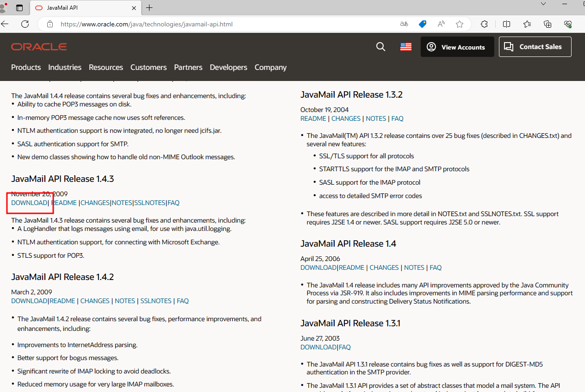Open a new browser tab

(149, 8)
